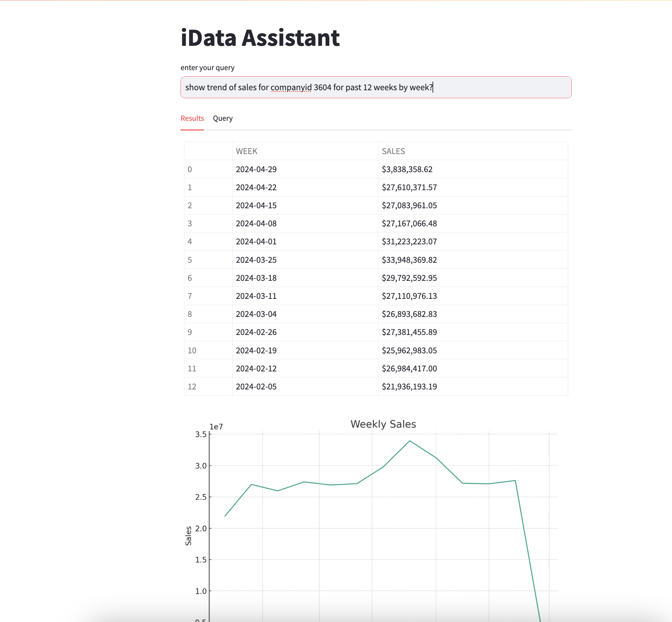Viewport: 672px width, 622px height.
Task: Select the 2024-04-29 week cell
Action: coord(256,169)
